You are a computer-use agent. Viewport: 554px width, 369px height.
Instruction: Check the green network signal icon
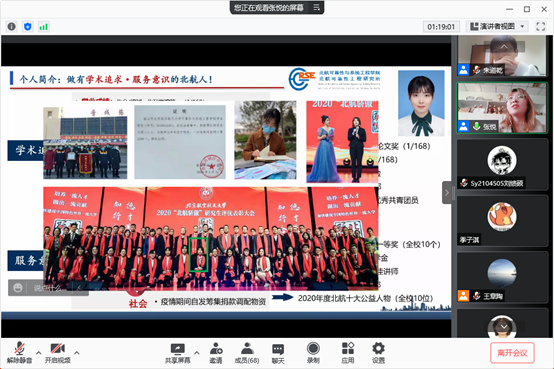[x=43, y=27]
